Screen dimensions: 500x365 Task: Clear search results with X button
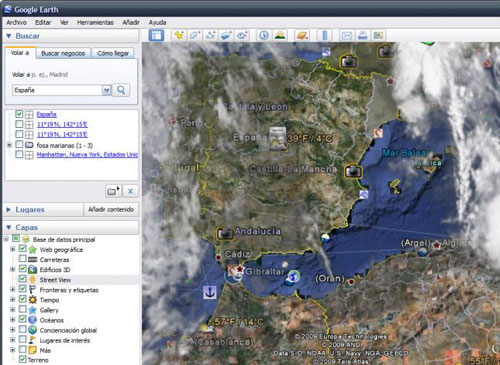(x=130, y=191)
